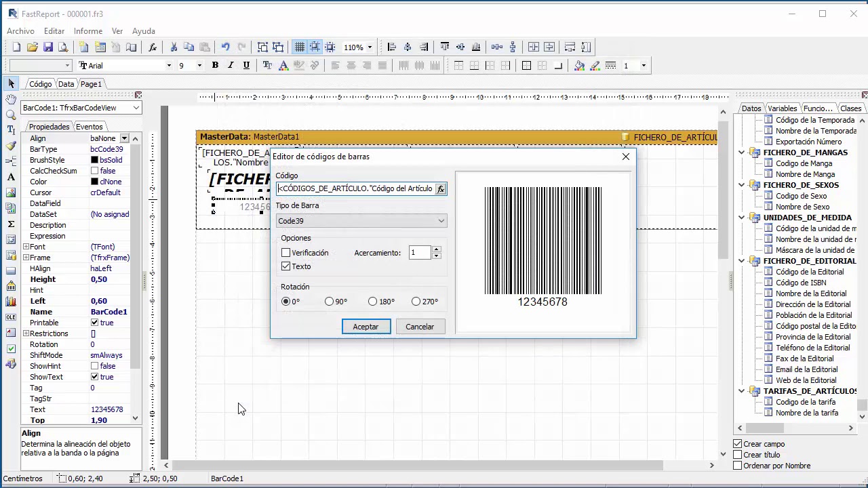Select the hand tool in the object palette
Image resolution: width=868 pixels, height=488 pixels.
click(11, 99)
